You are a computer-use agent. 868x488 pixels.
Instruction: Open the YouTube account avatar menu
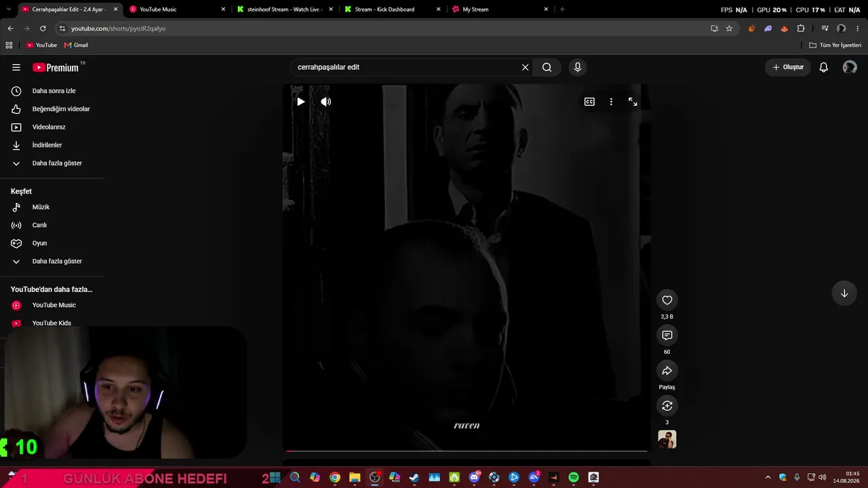[x=850, y=67]
